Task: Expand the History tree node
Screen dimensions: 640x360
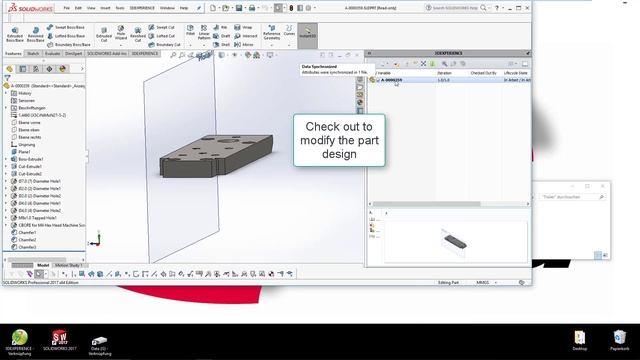Action: coord(6,93)
